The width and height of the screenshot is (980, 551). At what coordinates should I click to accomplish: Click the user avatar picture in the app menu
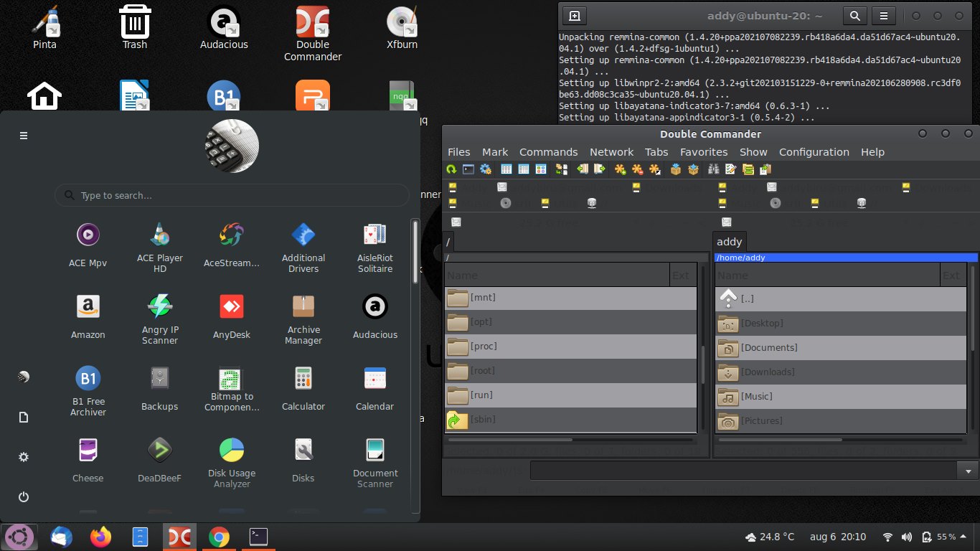(x=232, y=146)
